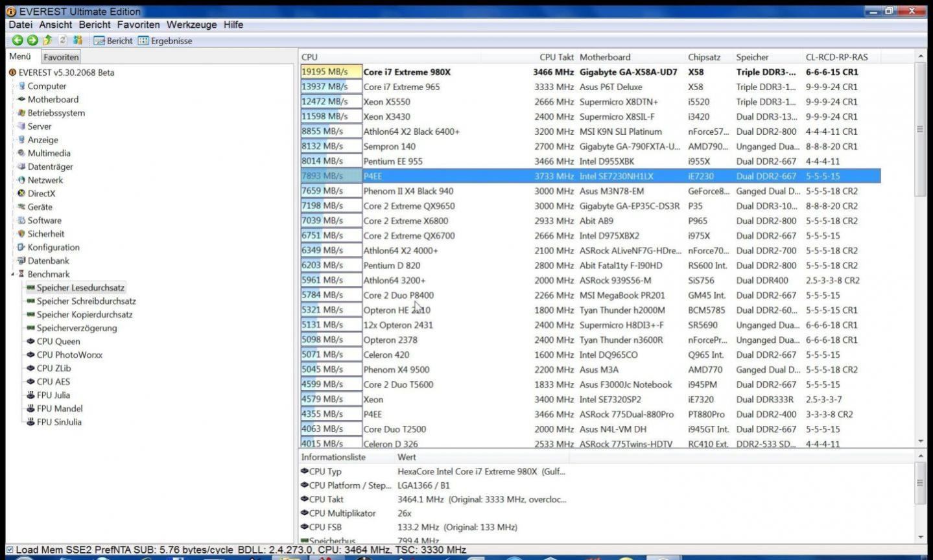933x560 pixels.
Task: Toggle the status bar checkbox before Load Mem
Action: [x=10, y=550]
